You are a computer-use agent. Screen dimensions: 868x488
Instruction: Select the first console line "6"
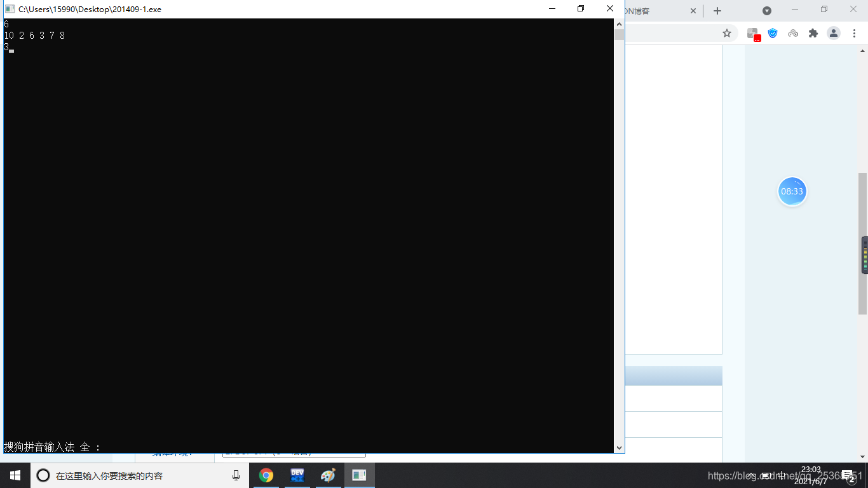6,24
